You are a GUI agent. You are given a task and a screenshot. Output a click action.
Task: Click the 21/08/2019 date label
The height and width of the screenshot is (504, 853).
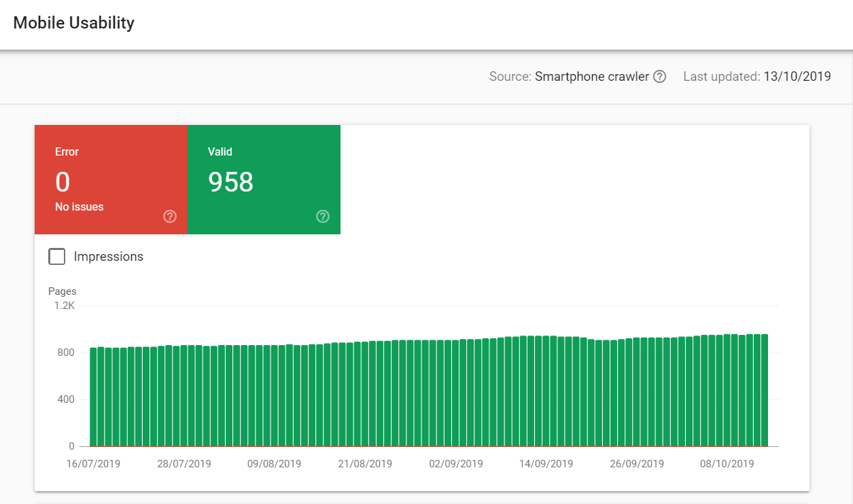(x=365, y=464)
